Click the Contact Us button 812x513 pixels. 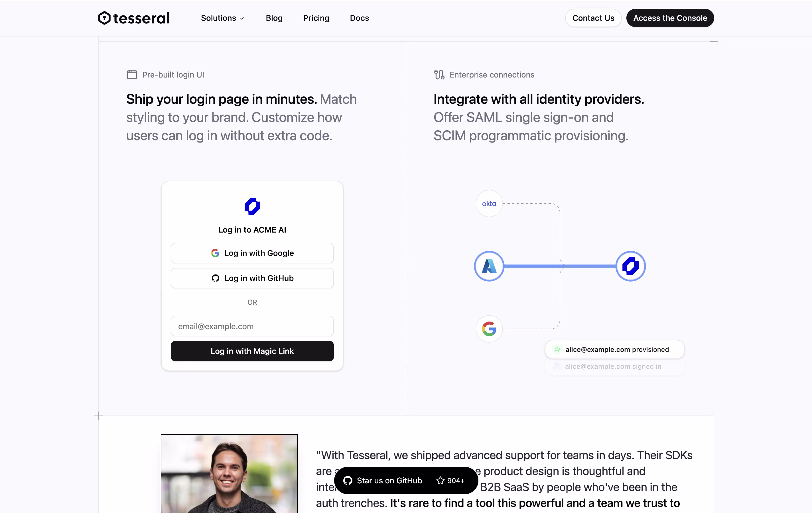pos(593,18)
